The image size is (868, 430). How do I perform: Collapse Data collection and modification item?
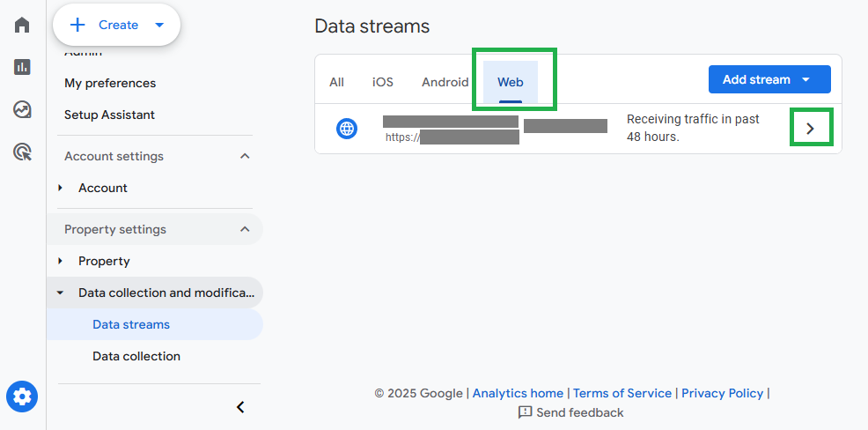click(x=61, y=293)
